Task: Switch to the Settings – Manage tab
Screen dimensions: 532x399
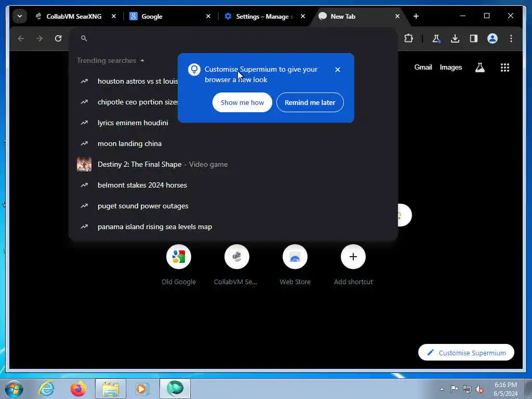Action: click(265, 16)
